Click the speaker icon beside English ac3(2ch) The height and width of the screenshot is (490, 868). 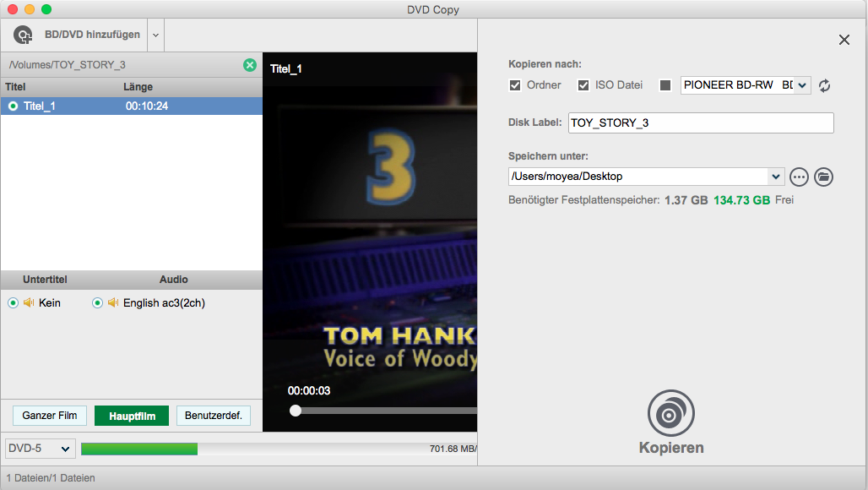coord(112,302)
